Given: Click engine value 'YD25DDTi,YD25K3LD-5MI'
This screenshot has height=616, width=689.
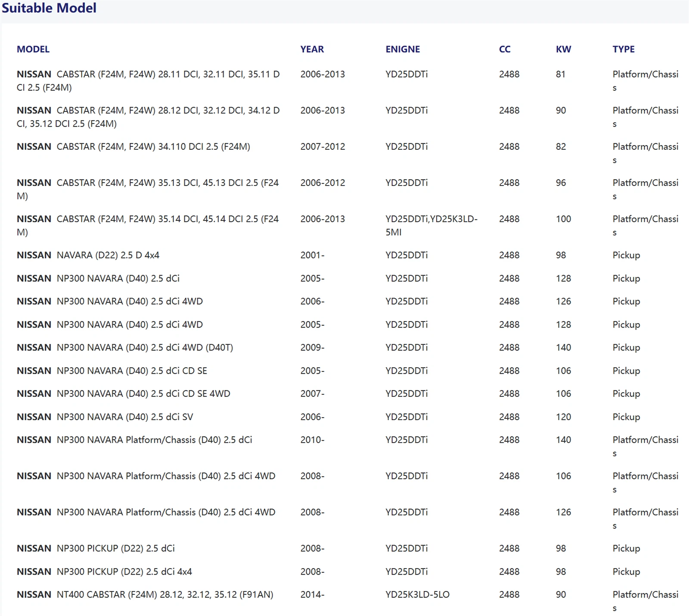Looking at the screenshot, I should [x=431, y=225].
